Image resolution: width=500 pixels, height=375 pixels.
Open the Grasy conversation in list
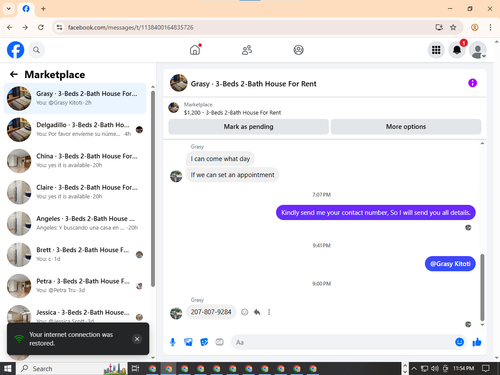(x=75, y=98)
